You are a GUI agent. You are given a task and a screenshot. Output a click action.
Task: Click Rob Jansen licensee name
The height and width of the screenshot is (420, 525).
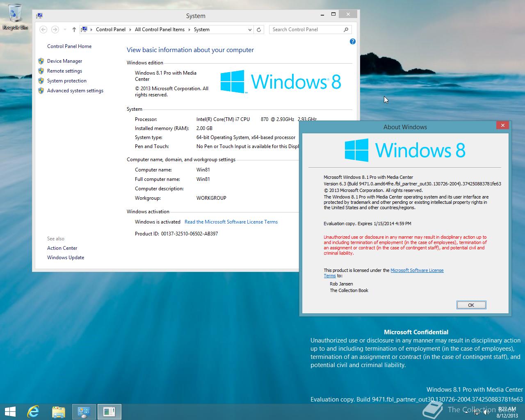(x=341, y=284)
